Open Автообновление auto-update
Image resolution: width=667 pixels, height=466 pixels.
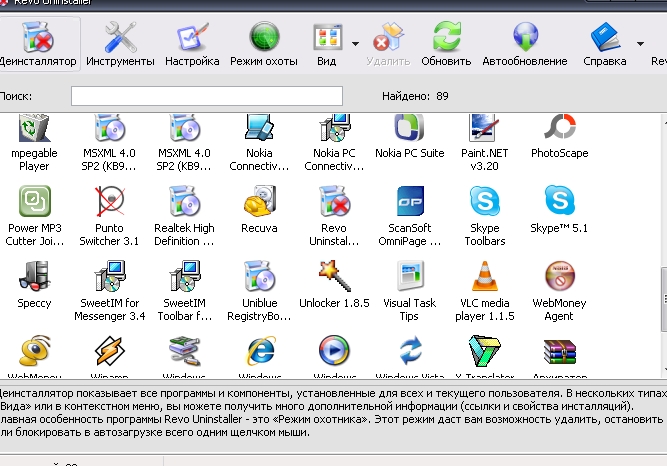[524, 45]
